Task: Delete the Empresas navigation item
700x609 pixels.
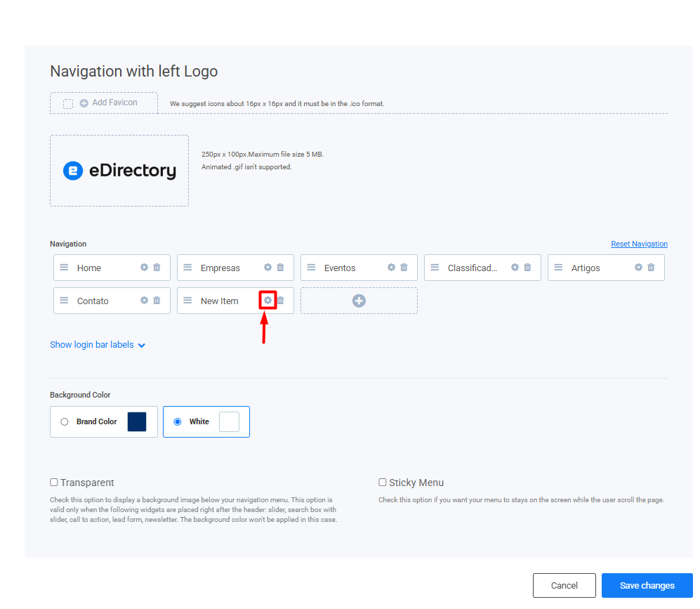Action: click(280, 268)
